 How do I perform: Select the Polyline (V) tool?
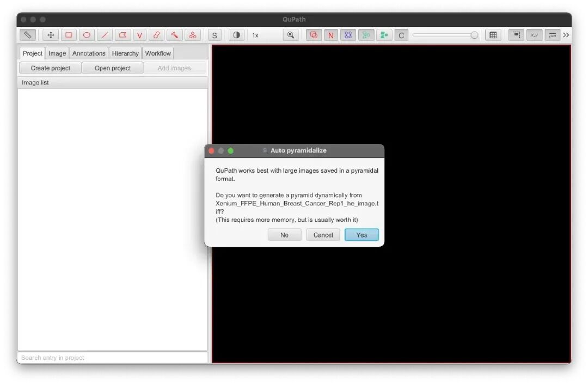(x=139, y=35)
